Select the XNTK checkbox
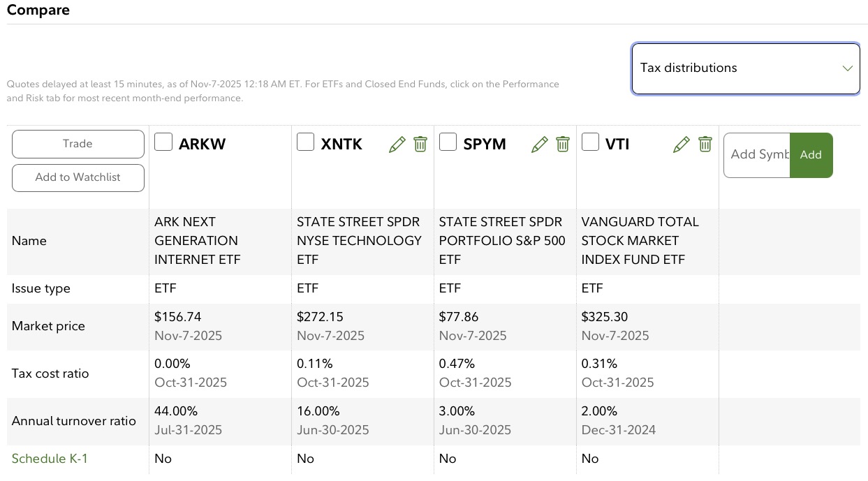This screenshot has height=481, width=868. [306, 142]
